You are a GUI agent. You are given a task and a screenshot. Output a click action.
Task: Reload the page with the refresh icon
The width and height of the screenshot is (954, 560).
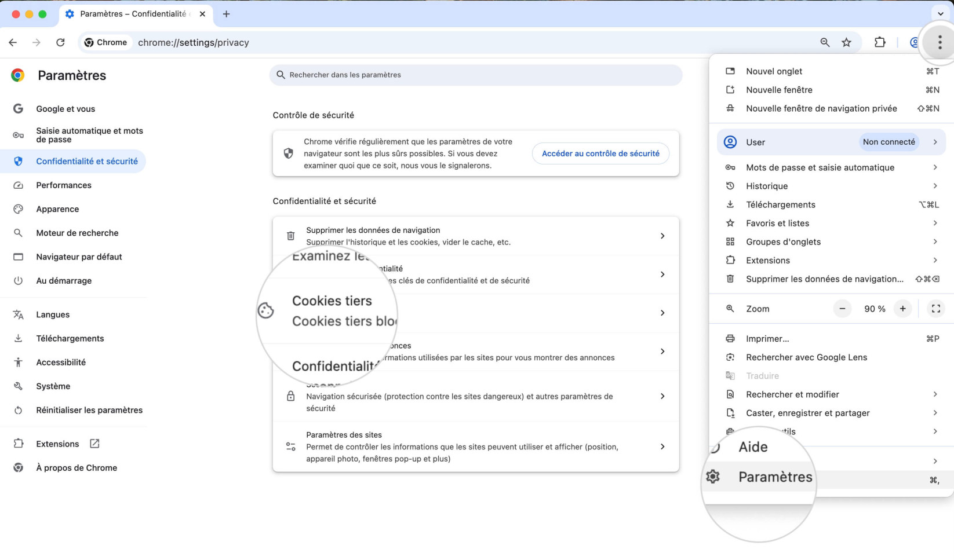click(60, 42)
